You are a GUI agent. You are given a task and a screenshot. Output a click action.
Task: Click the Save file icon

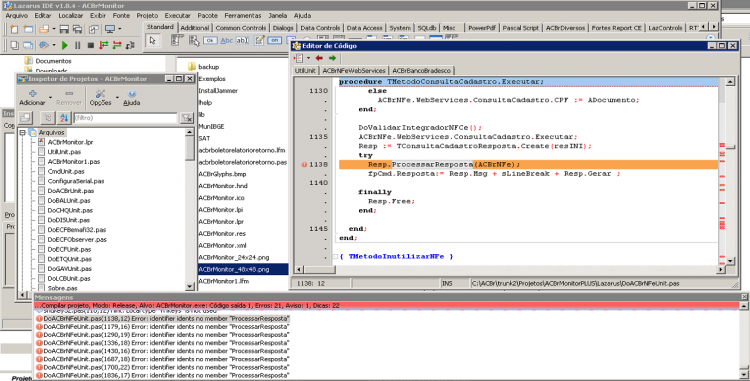click(64, 30)
